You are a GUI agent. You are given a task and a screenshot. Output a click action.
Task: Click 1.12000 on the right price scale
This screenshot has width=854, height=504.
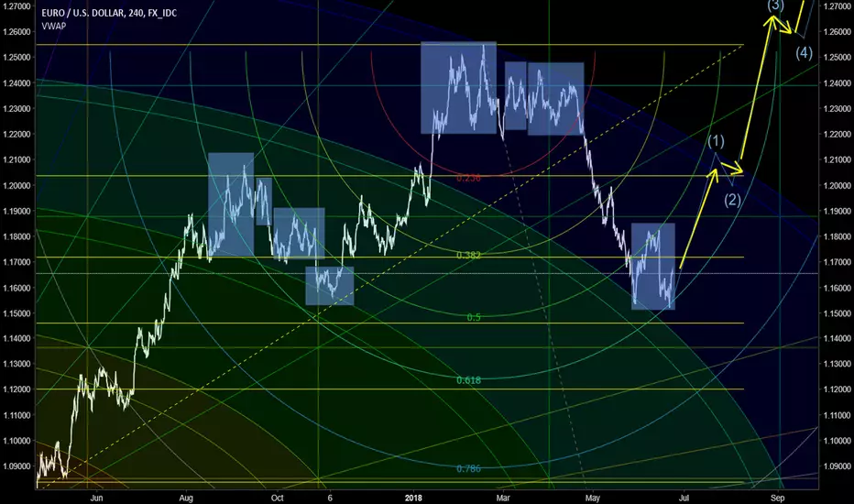838,389
